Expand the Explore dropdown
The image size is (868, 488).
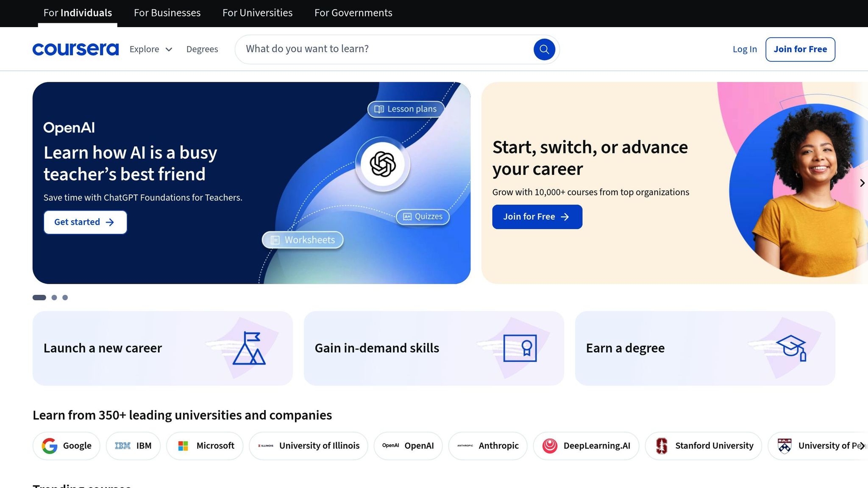click(150, 49)
